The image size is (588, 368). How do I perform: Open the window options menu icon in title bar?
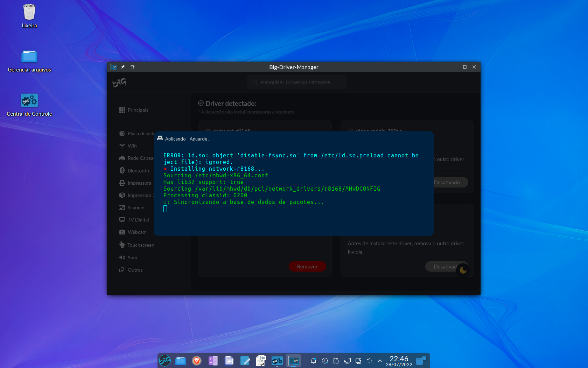coord(132,67)
